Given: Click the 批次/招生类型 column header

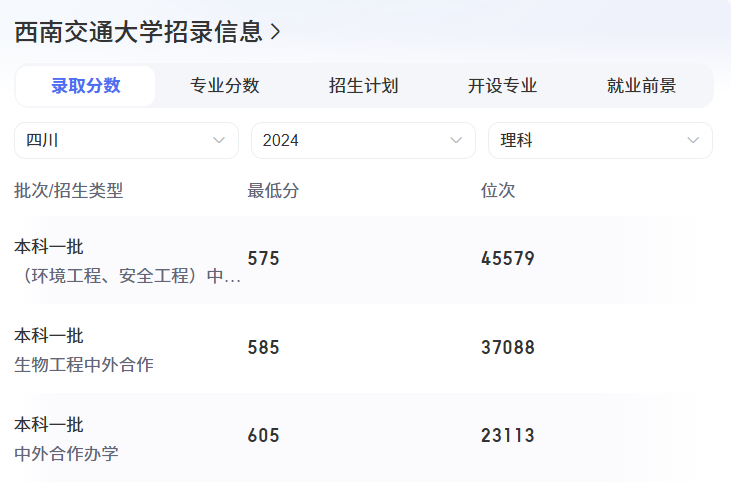Looking at the screenshot, I should point(69,191).
